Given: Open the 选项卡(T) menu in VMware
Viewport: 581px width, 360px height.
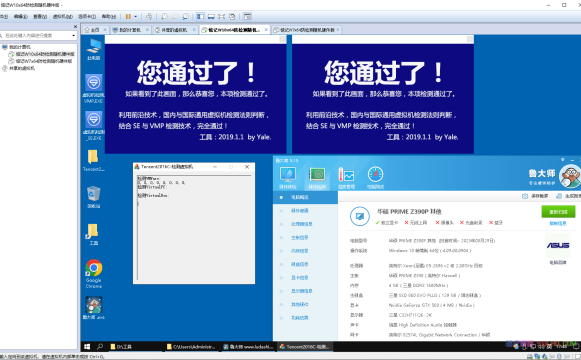Looking at the screenshot, I should coord(87,16).
